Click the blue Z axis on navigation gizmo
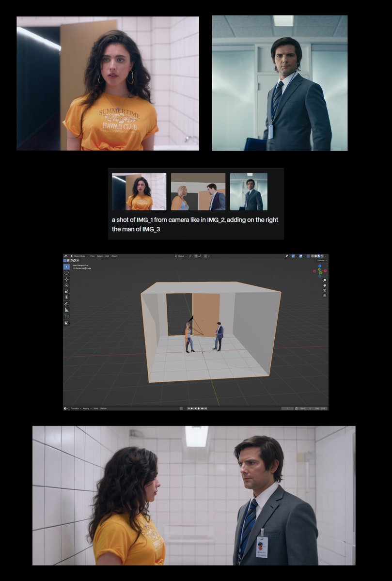The height and width of the screenshot is (581, 392). pos(320,266)
